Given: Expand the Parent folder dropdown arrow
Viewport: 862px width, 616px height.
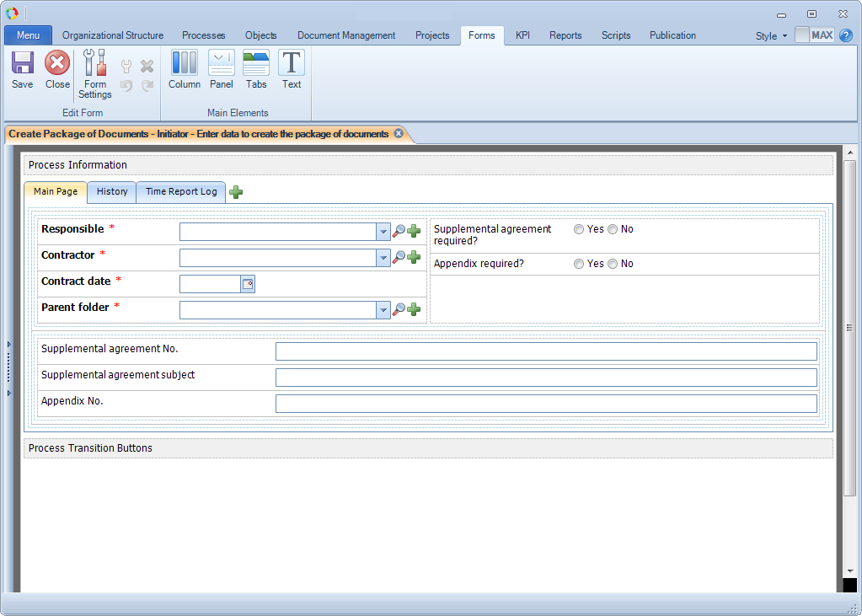Looking at the screenshot, I should pyautogui.click(x=383, y=310).
